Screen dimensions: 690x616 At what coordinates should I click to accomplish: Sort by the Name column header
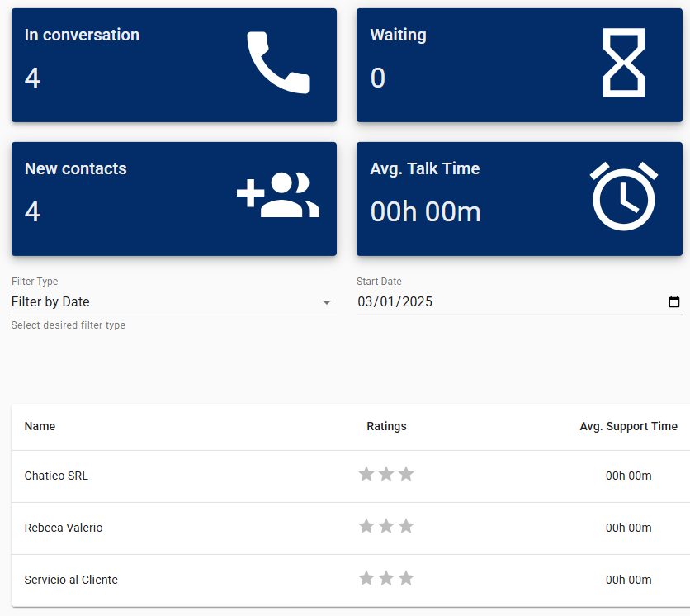(x=40, y=426)
